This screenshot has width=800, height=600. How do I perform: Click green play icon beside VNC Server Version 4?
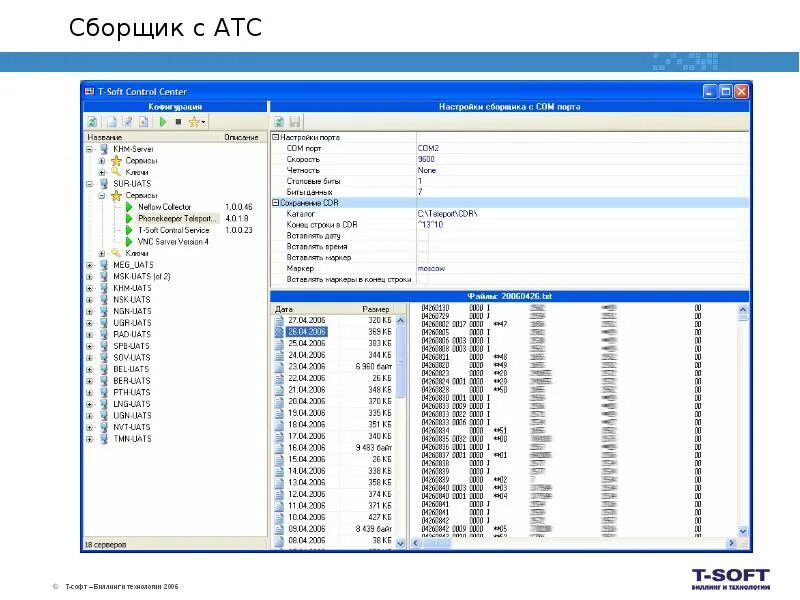tap(129, 242)
